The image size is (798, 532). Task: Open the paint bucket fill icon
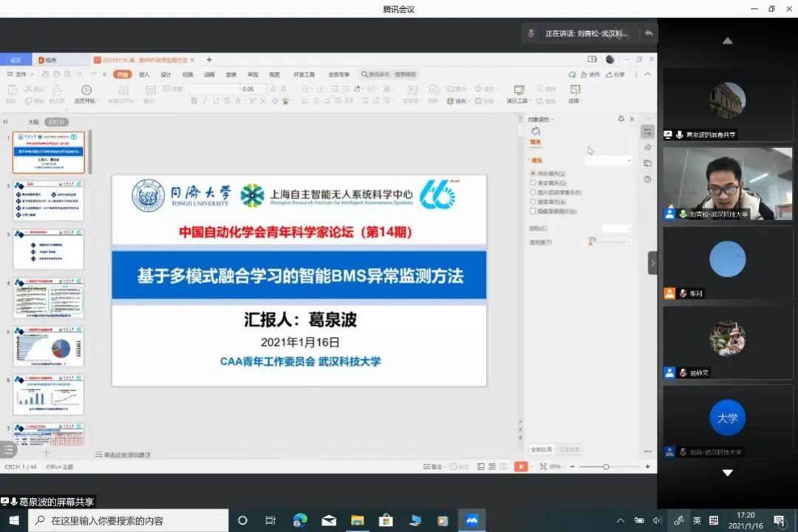[536, 132]
